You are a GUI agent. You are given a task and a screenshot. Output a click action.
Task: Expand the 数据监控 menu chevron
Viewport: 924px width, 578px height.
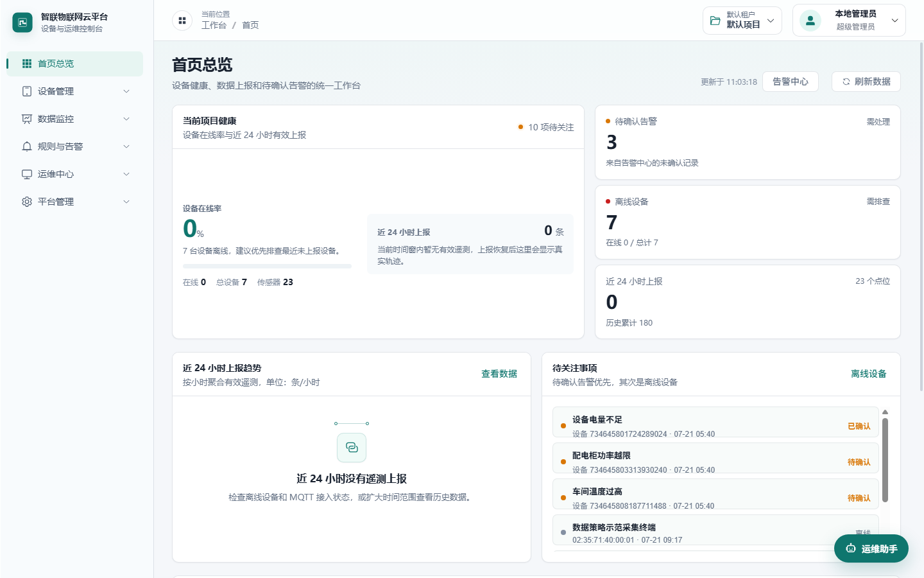click(126, 119)
